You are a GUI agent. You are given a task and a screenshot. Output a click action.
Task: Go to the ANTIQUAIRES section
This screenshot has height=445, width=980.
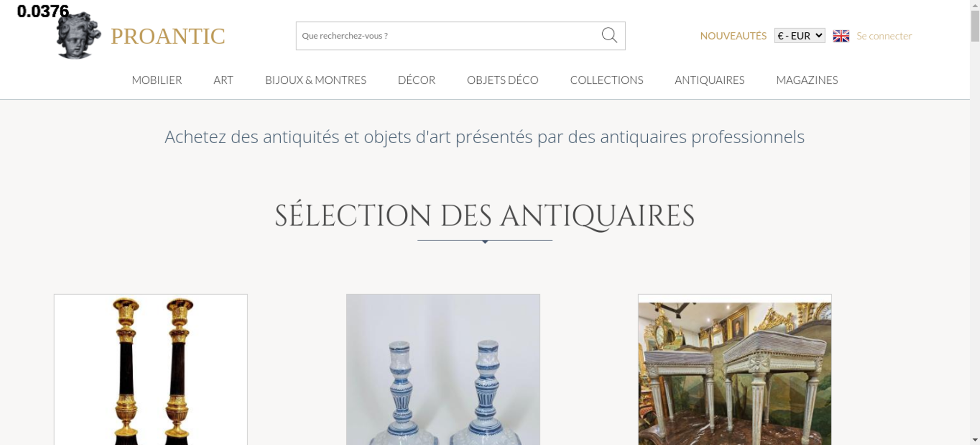(710, 80)
